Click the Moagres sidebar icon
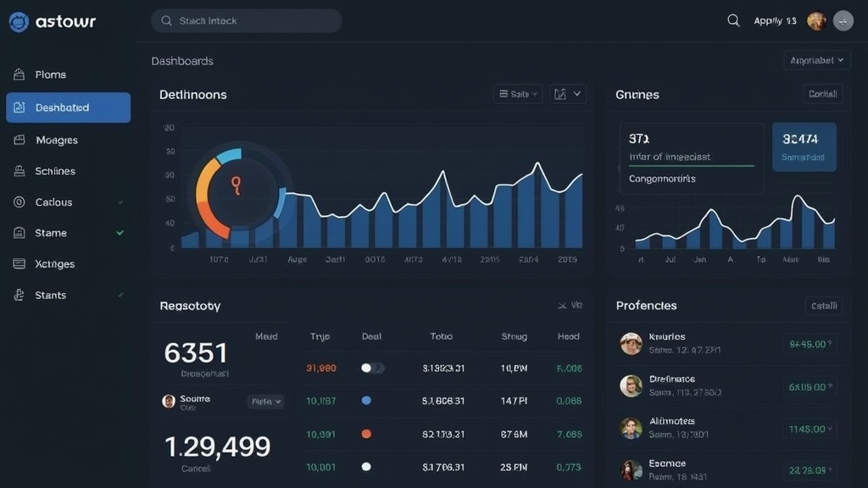Screen dimensions: 868x488 click(19, 140)
